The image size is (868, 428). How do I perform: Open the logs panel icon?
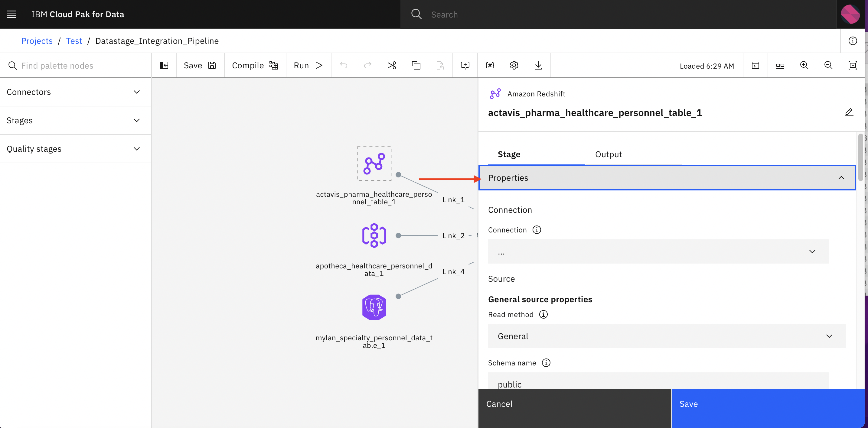tap(755, 65)
